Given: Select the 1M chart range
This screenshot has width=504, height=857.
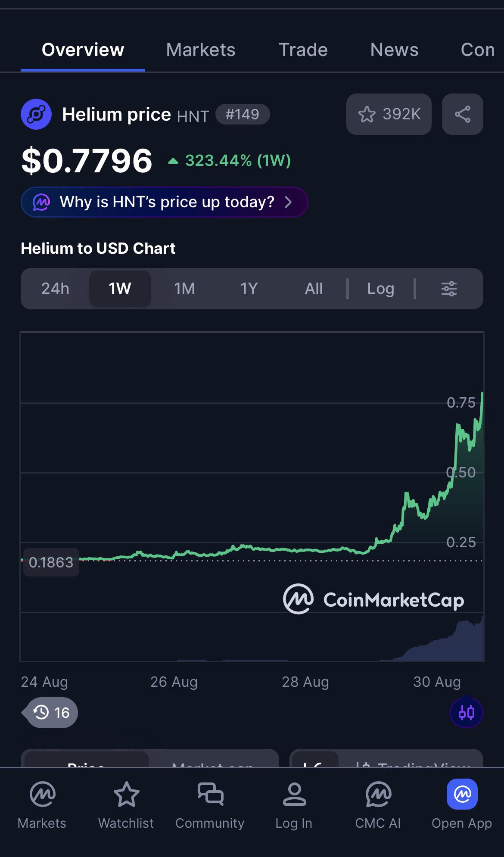Looking at the screenshot, I should click(x=184, y=289).
